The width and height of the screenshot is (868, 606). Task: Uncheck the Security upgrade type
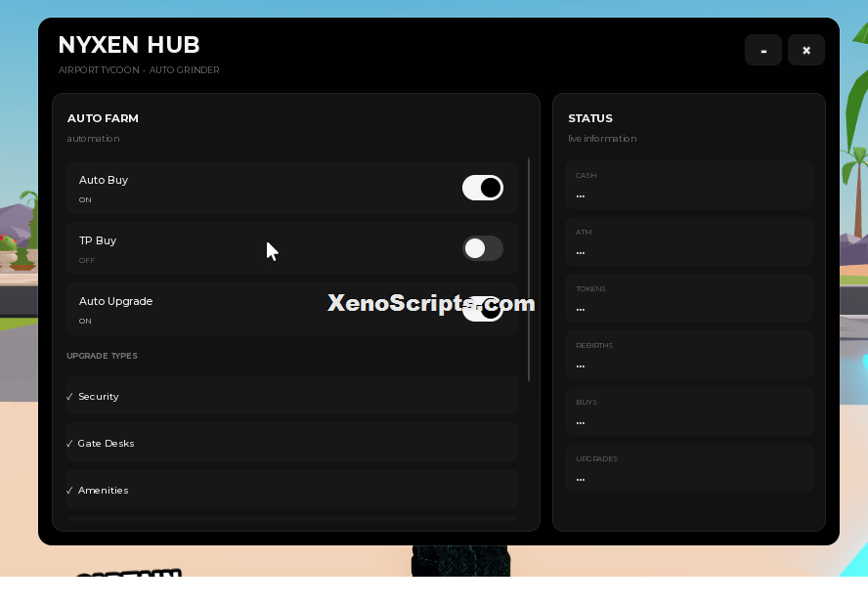(291, 395)
